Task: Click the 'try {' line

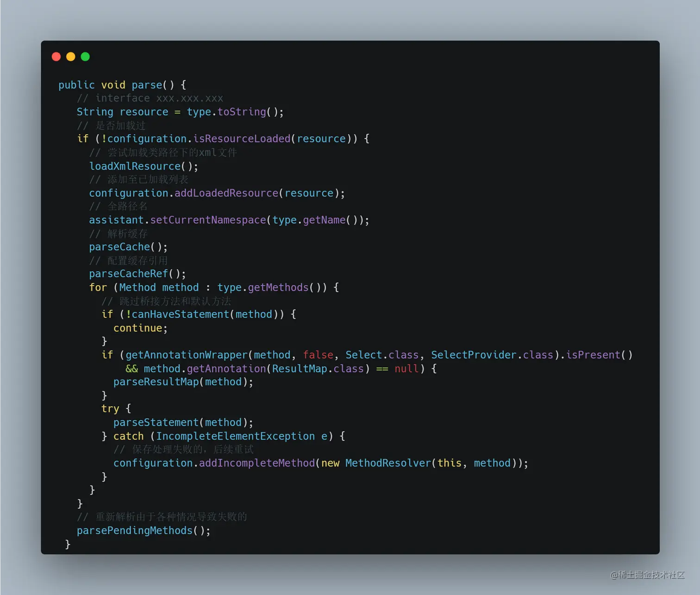Action: coord(116,409)
